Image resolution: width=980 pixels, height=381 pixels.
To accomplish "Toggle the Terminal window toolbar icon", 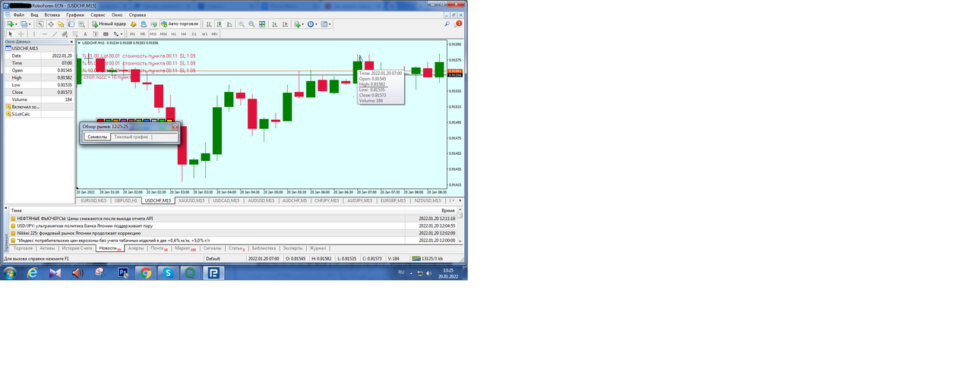I will pos(71,24).
